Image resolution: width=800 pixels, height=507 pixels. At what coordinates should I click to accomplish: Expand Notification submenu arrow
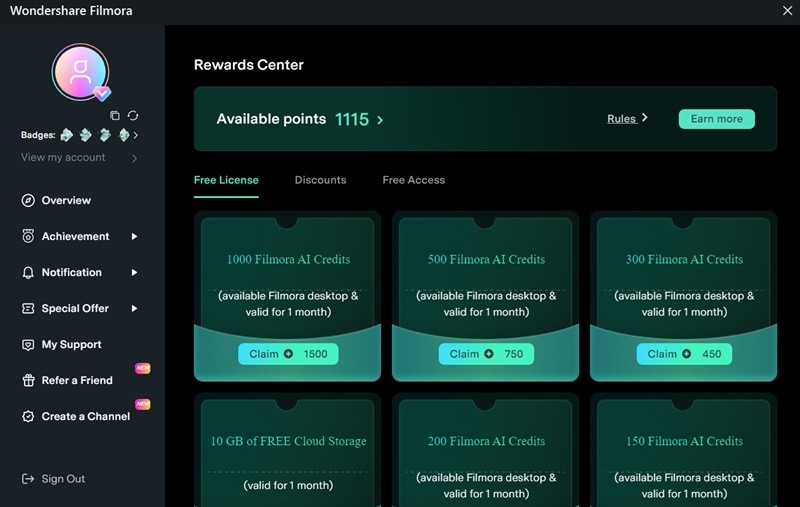134,272
